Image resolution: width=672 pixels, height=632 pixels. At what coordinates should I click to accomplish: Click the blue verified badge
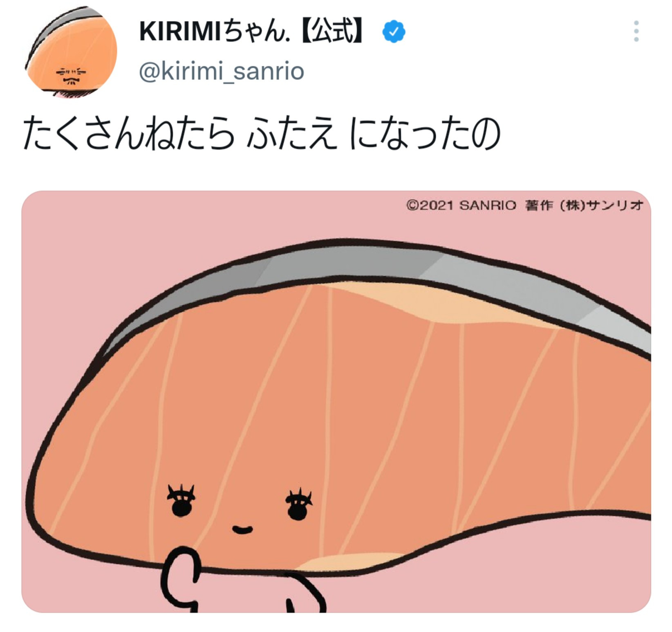394,32
